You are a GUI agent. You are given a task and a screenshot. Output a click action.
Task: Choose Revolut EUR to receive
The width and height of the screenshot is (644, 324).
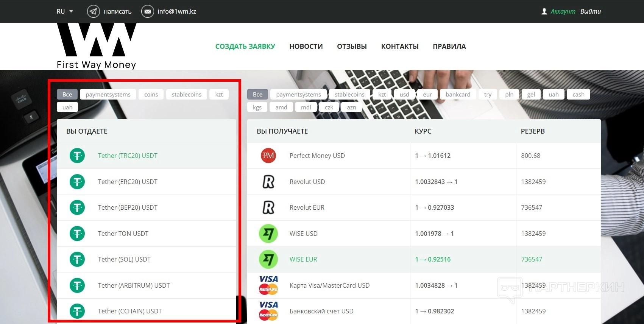point(424,207)
